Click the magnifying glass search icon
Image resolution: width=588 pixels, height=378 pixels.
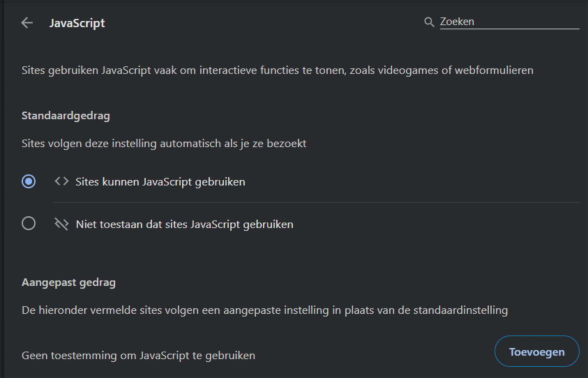click(429, 22)
